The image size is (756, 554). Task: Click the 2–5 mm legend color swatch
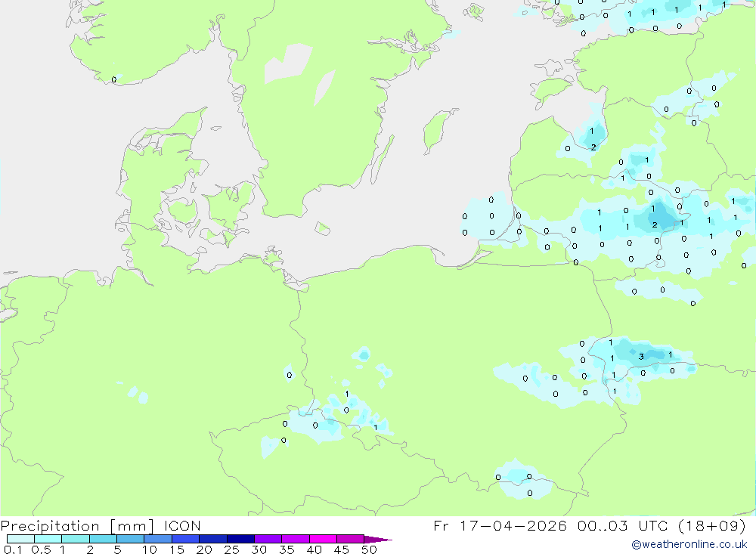(x=103, y=539)
